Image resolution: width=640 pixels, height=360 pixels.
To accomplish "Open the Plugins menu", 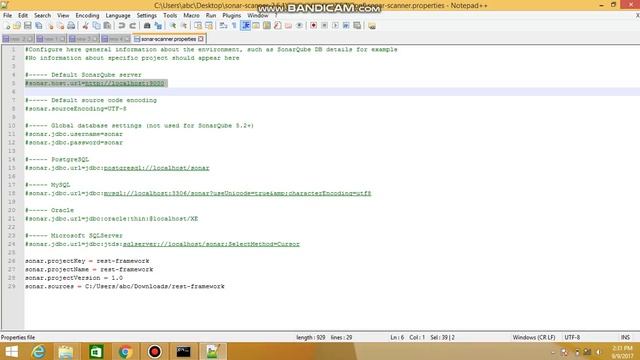I will coord(231,16).
